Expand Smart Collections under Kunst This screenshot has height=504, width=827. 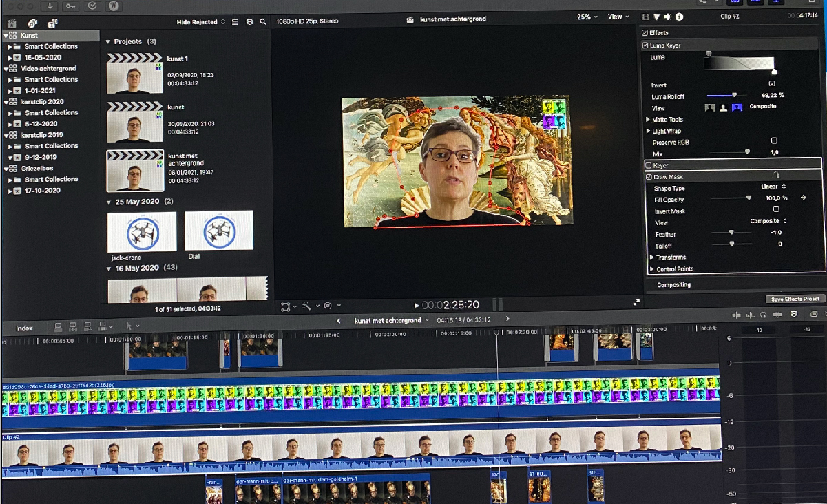10,47
